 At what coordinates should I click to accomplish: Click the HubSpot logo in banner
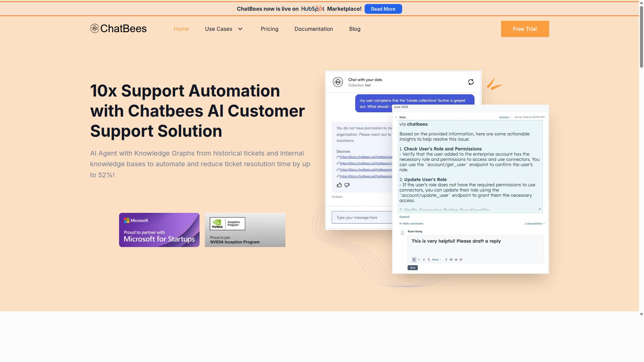click(x=313, y=9)
